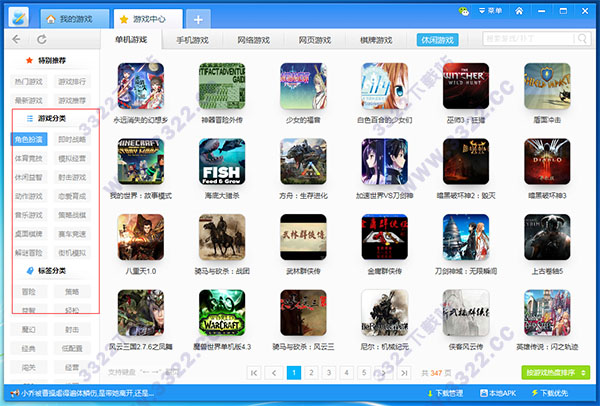Open the 方舟:生存进化 ARK game icon

[303, 161]
